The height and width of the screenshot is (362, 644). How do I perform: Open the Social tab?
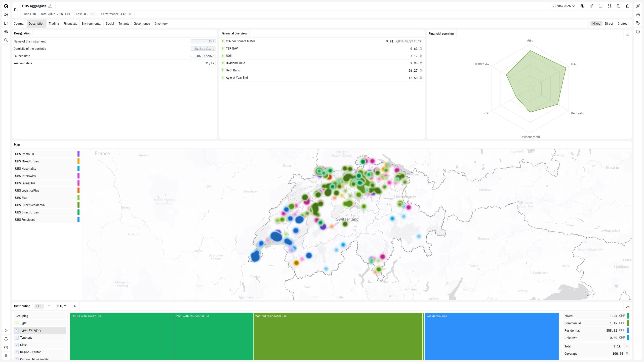pos(110,24)
